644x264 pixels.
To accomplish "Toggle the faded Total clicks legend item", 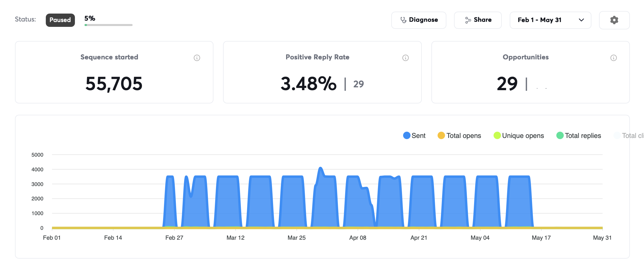I will click(629, 136).
